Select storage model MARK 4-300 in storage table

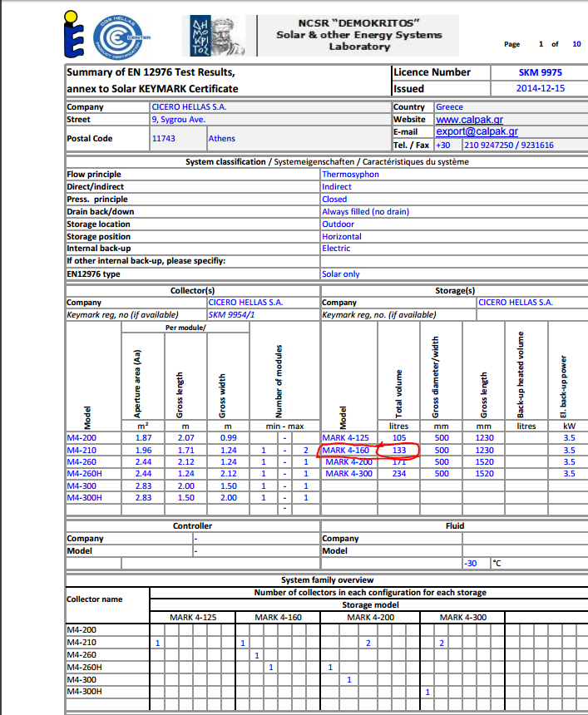click(x=348, y=474)
